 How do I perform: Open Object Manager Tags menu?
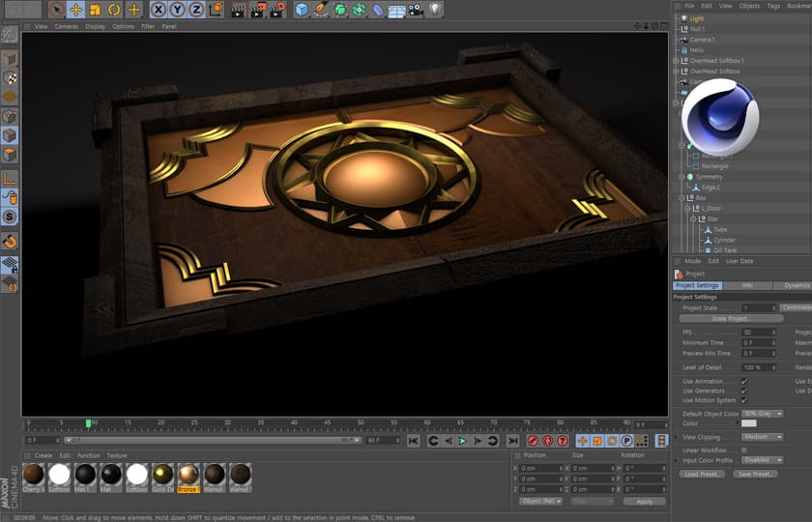coord(773,6)
